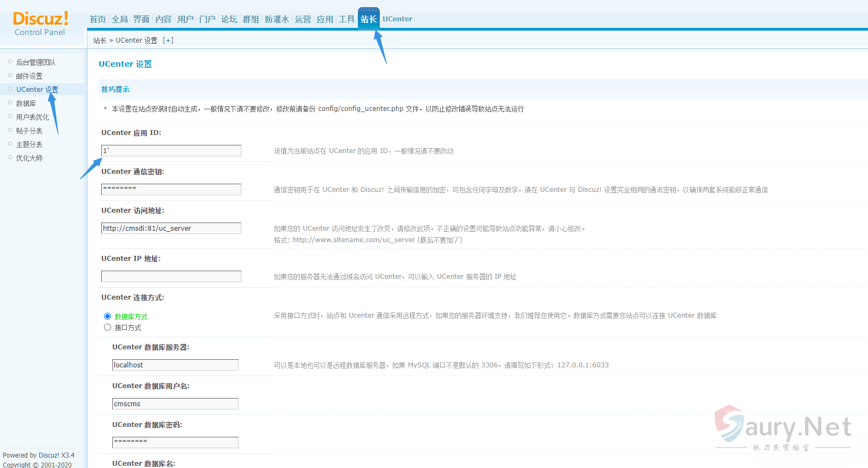Click the UCenter 通信密钥 field

click(x=171, y=190)
